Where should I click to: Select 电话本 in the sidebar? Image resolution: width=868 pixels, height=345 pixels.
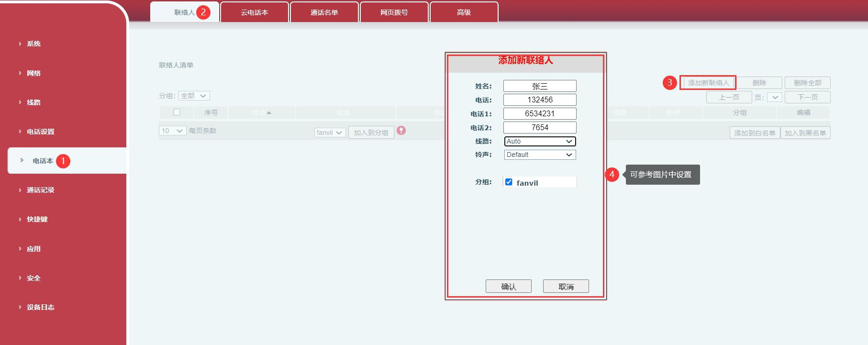click(67, 161)
